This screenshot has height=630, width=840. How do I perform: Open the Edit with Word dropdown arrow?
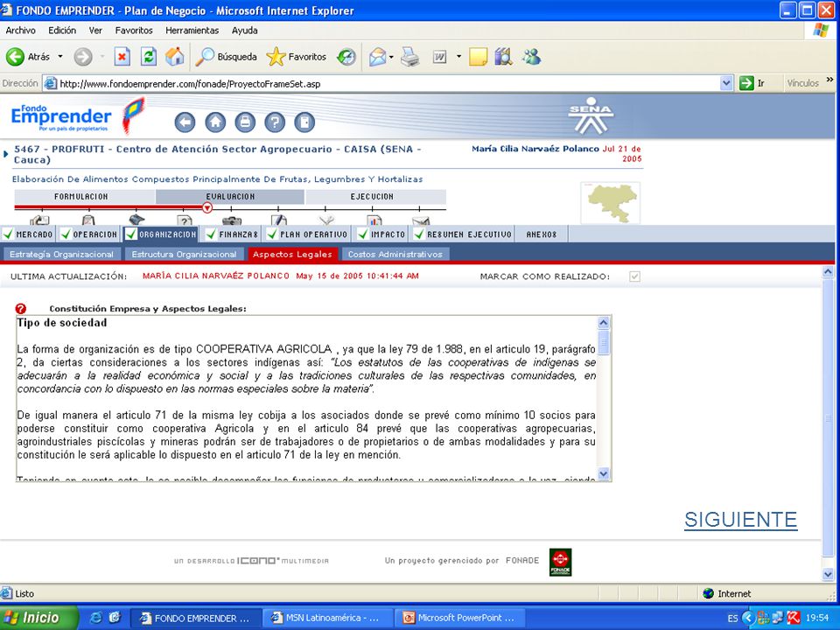[458, 56]
